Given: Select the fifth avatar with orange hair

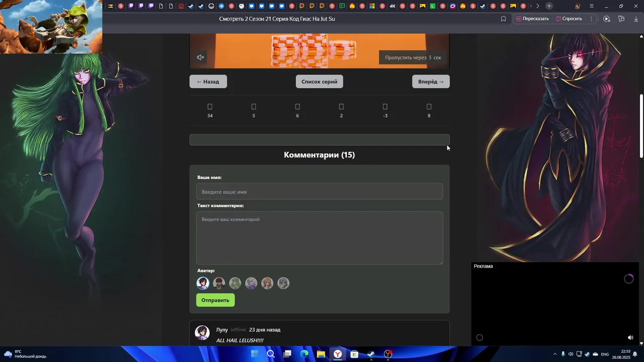Looking at the screenshot, I should click(267, 283).
